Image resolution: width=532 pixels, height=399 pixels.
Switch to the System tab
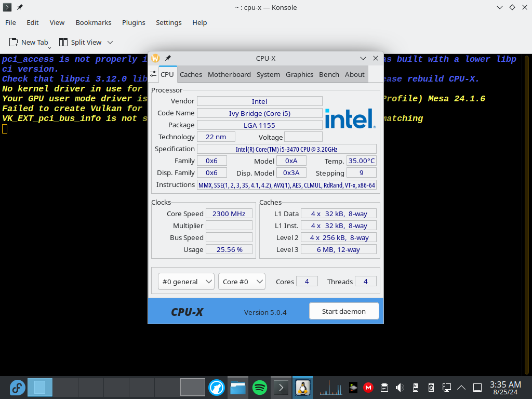click(x=268, y=74)
